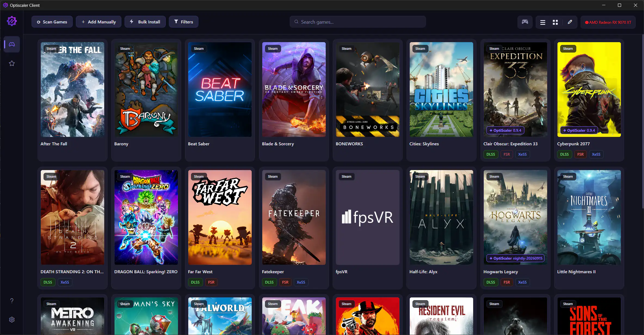
Task: Open Cyberpunk 2077 game cover
Action: click(x=589, y=89)
